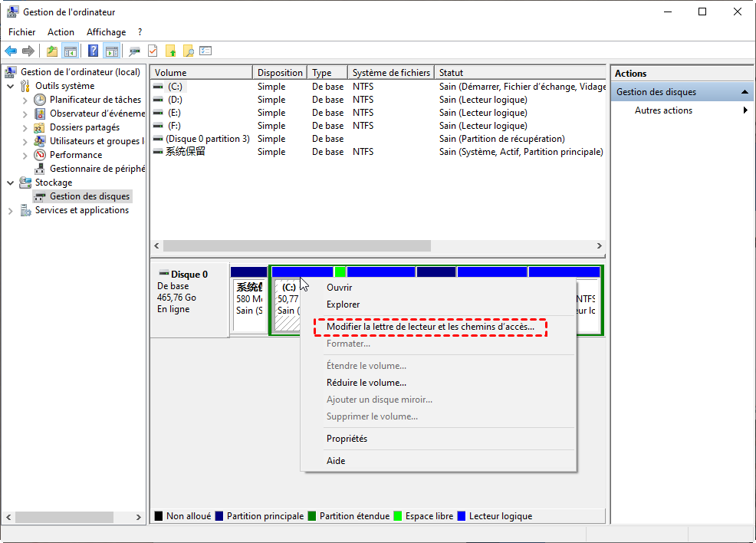Viewport: 756px width, 543px height.
Task: Expand the Planificateur de tâches node arrow
Action: tap(25, 100)
